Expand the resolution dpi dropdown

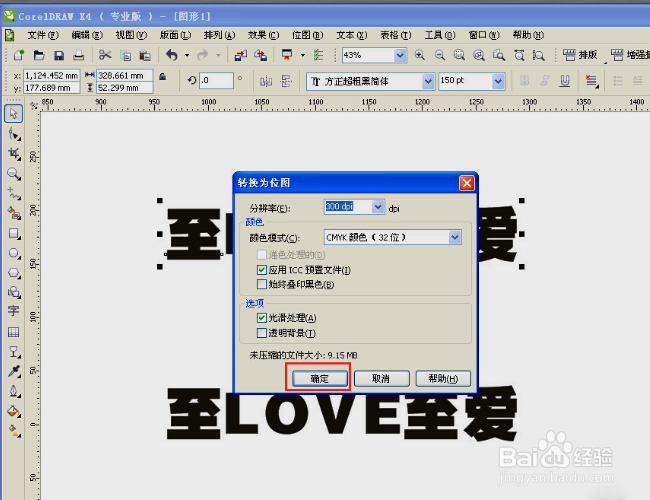point(378,206)
